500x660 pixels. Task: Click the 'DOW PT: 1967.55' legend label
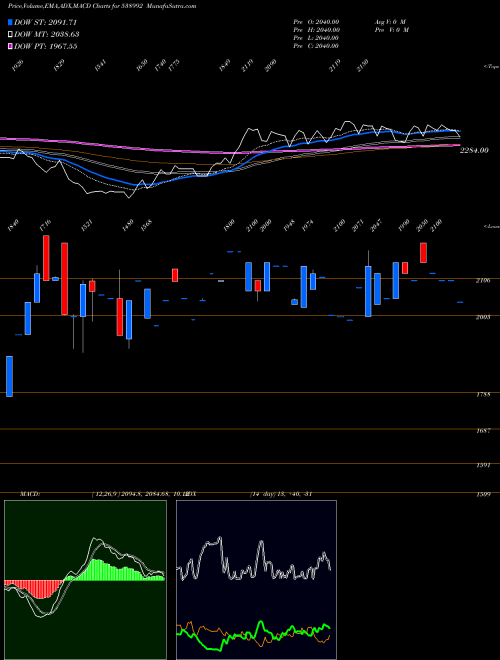point(45,46)
